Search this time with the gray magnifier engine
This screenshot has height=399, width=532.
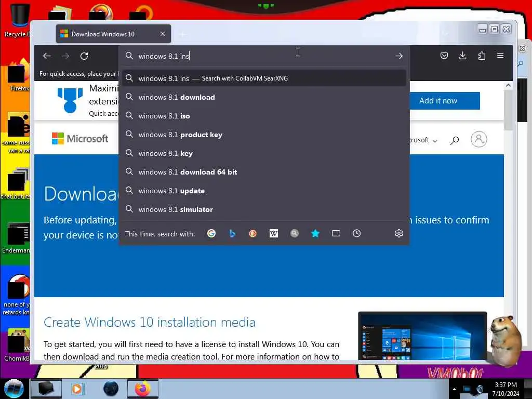pyautogui.click(x=295, y=233)
